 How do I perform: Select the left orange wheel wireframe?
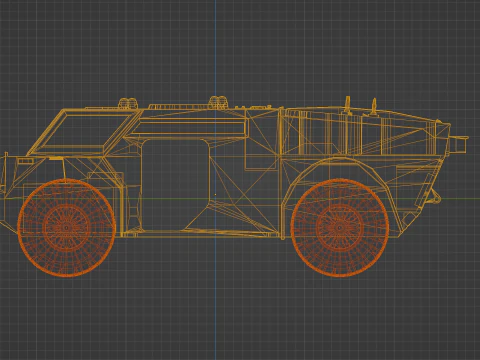click(x=66, y=228)
